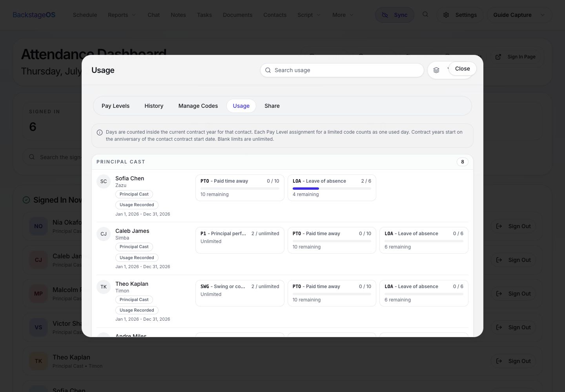
Task: Click Caleb James's role text Simba
Action: tap(122, 238)
